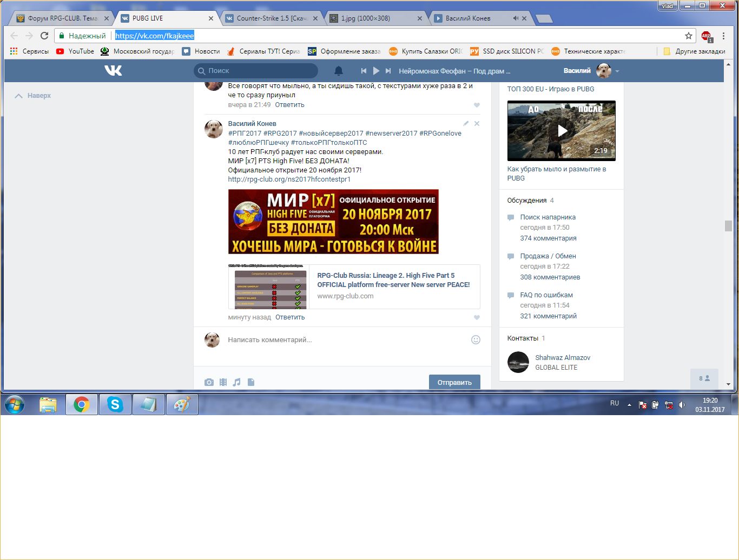Viewport: 739px width, 560px height.
Task: Open the Обсуждения section header
Action: click(x=527, y=201)
